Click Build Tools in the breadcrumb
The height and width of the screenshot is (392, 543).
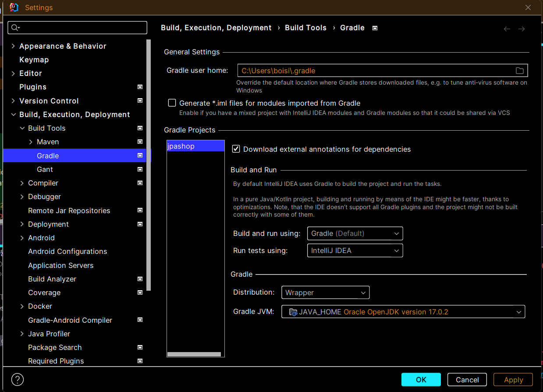pyautogui.click(x=305, y=28)
